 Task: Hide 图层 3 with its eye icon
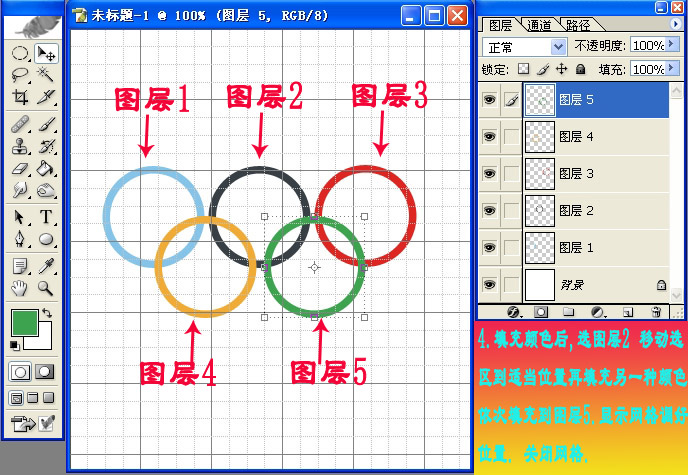point(489,174)
